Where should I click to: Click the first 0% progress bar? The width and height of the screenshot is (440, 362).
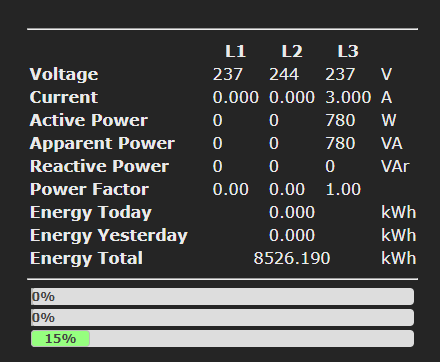222,297
